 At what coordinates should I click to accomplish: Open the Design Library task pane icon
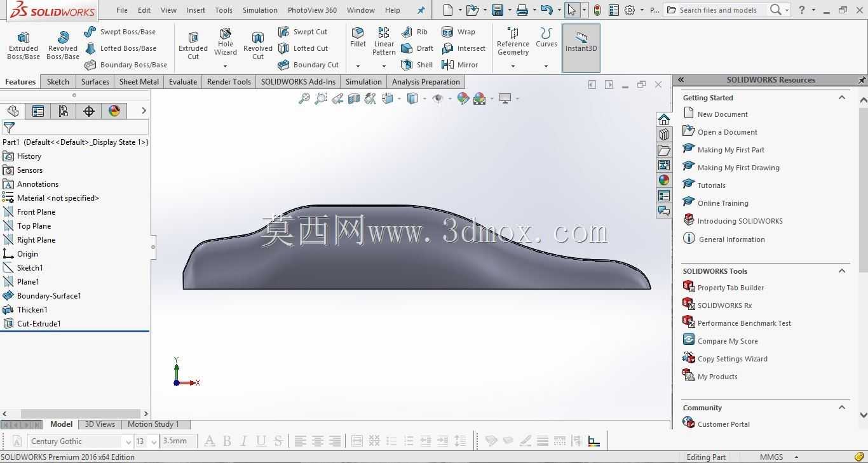[664, 135]
